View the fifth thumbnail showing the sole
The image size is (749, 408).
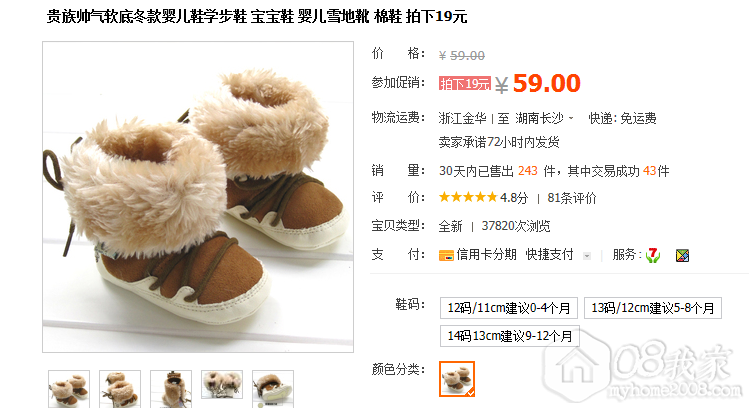pyautogui.click(x=273, y=389)
